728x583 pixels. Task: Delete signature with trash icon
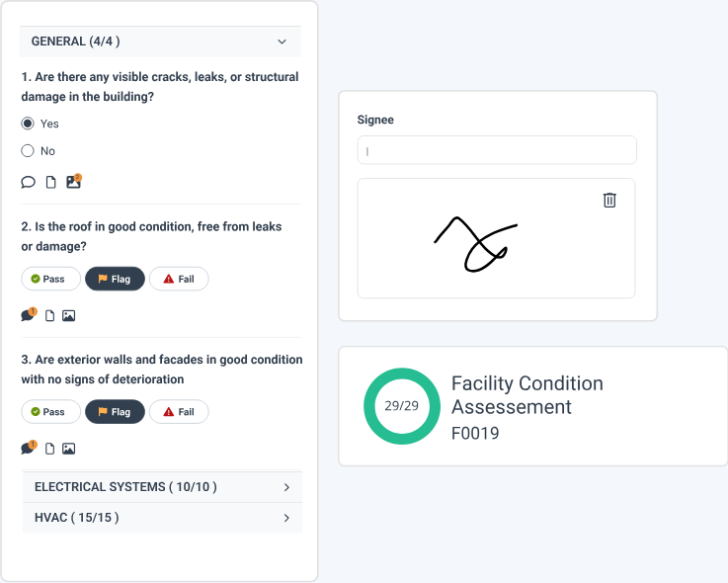609,200
